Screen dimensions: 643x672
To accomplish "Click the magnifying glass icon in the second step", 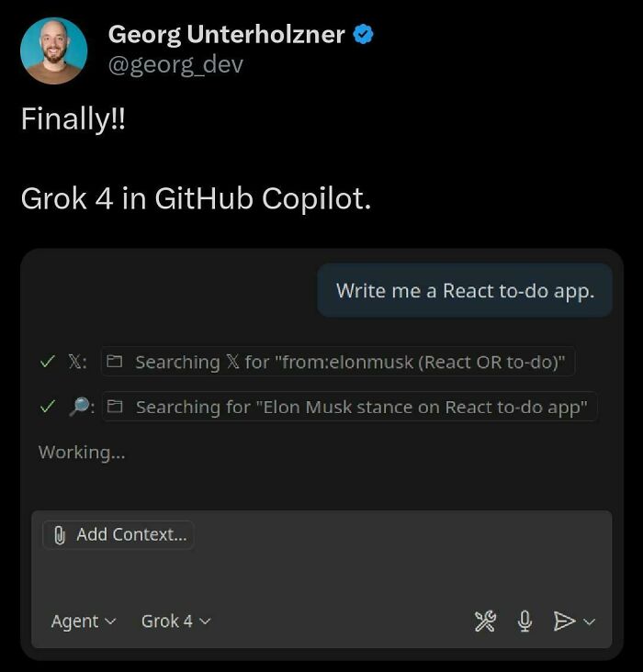I will tap(77, 407).
